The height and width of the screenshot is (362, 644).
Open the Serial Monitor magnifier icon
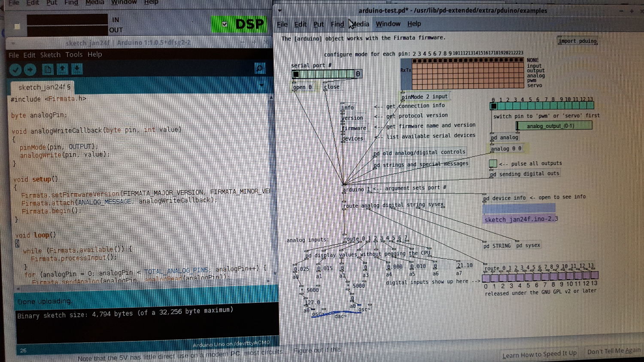coord(260,68)
